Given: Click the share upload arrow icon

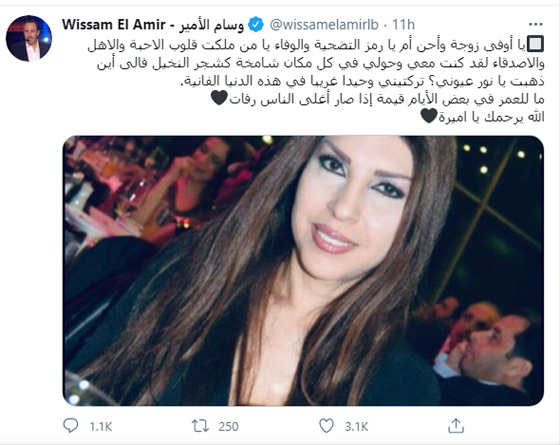Looking at the screenshot, I should 456,426.
